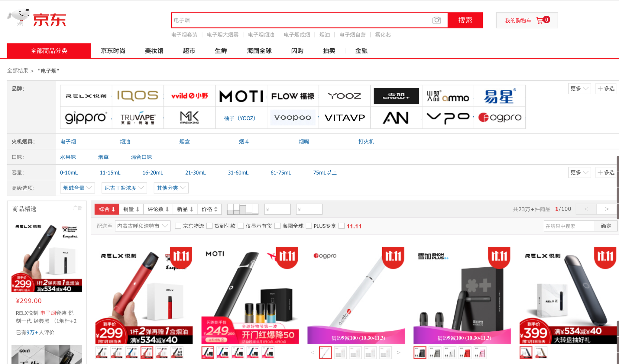This screenshot has width=619, height=364.
Task: Open the shopping cart icon
Action: tap(540, 20)
